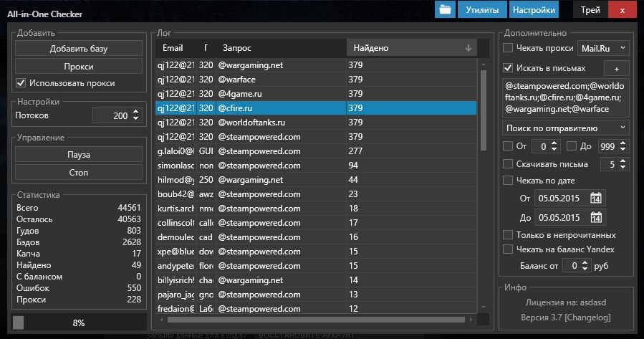The image size is (644, 339).
Task: Enable the От minimum count checkbox
Action: (508, 146)
